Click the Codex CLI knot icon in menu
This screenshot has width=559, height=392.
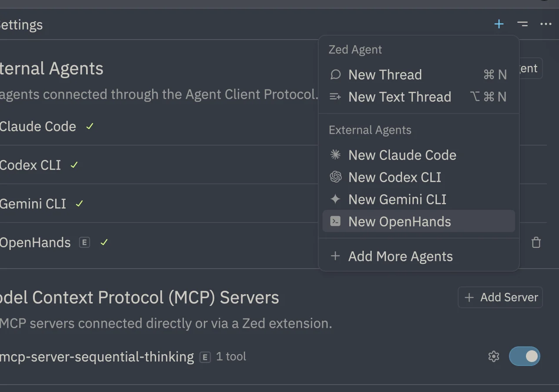click(x=335, y=177)
